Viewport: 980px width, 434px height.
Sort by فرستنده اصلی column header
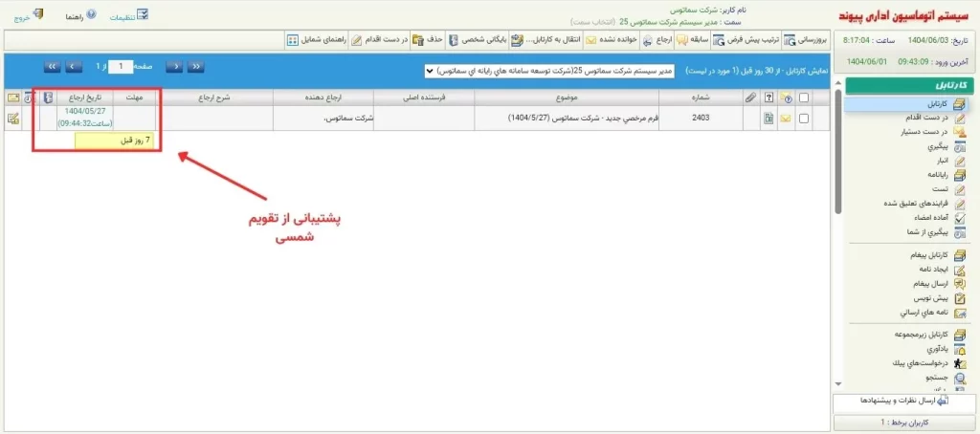pyautogui.click(x=424, y=98)
